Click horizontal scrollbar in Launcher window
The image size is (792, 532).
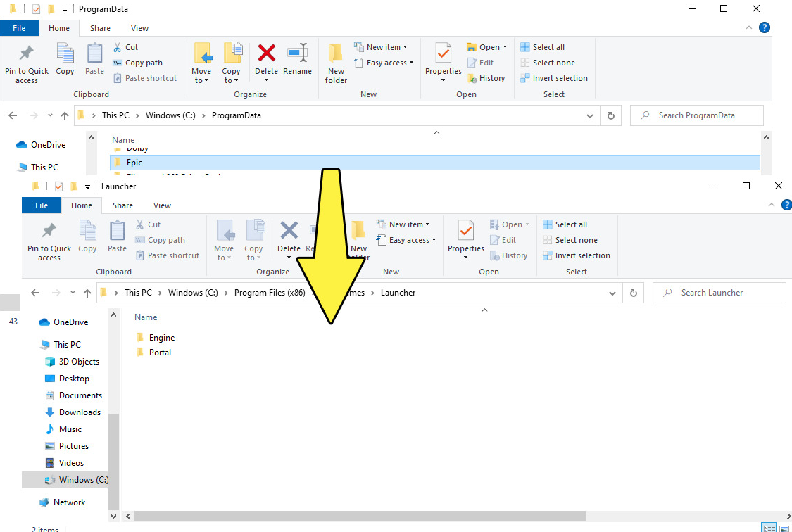pyautogui.click(x=360, y=516)
